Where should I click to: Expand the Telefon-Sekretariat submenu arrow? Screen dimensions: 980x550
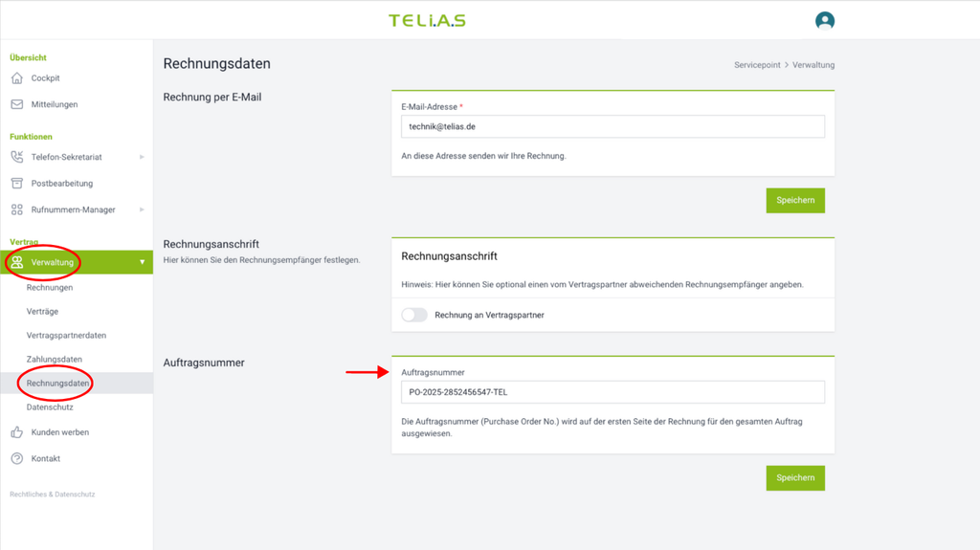tap(142, 157)
